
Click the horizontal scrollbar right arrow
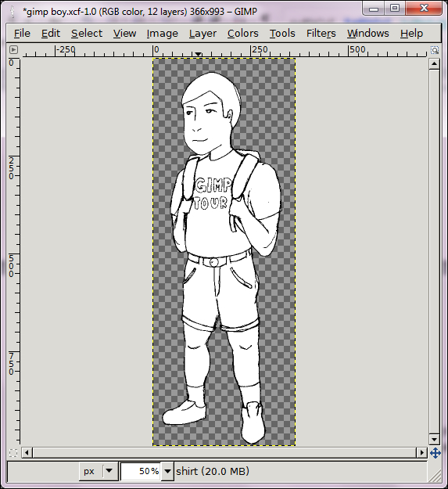422,452
